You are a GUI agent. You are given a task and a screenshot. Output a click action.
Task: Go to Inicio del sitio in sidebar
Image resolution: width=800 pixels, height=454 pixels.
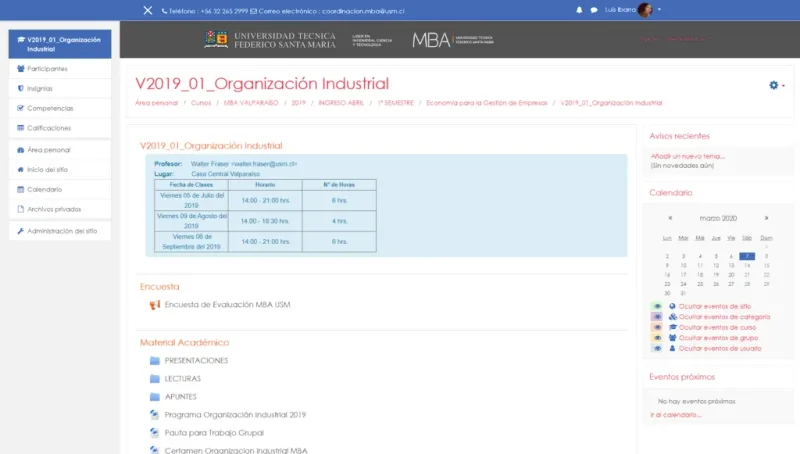(x=60, y=169)
